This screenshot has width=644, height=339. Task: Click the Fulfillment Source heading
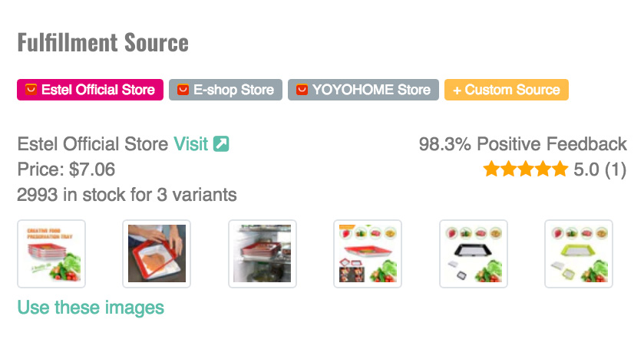pyautogui.click(x=103, y=42)
